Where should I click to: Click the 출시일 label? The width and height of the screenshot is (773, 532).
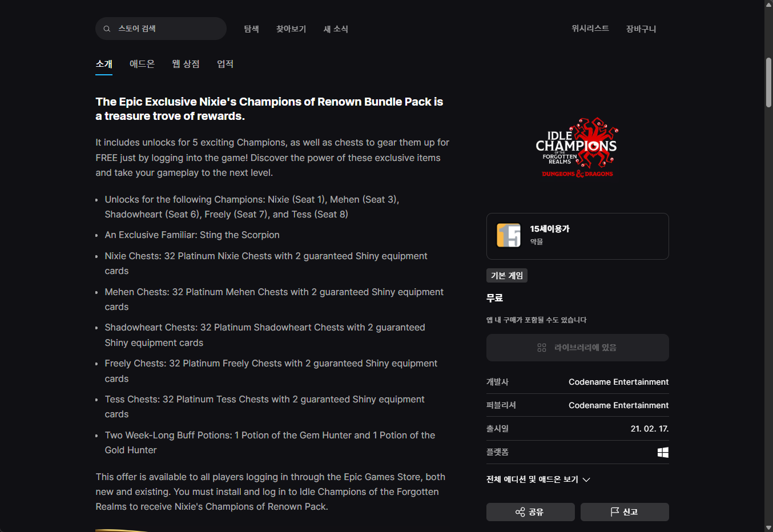[x=497, y=429]
